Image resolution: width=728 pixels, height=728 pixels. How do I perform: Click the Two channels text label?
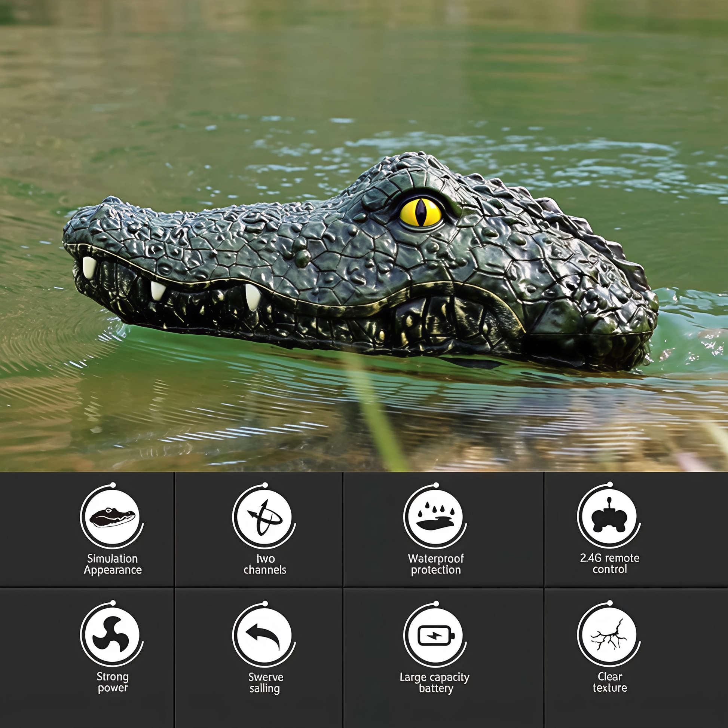pyautogui.click(x=265, y=564)
